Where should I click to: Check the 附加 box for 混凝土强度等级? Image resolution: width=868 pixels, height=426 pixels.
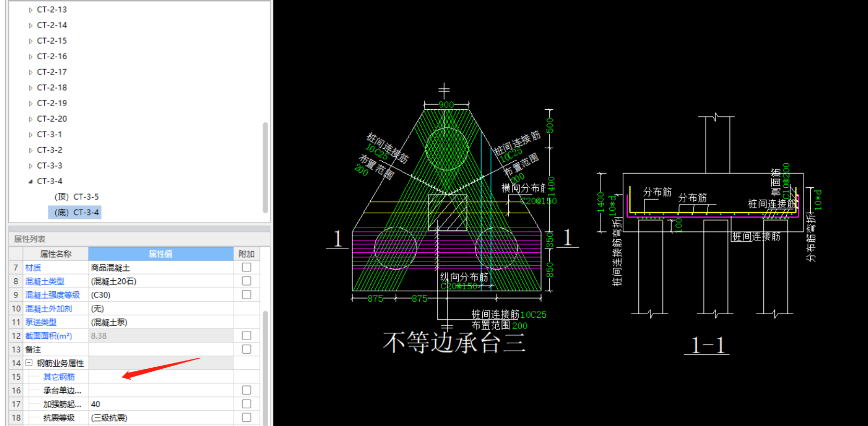point(246,294)
